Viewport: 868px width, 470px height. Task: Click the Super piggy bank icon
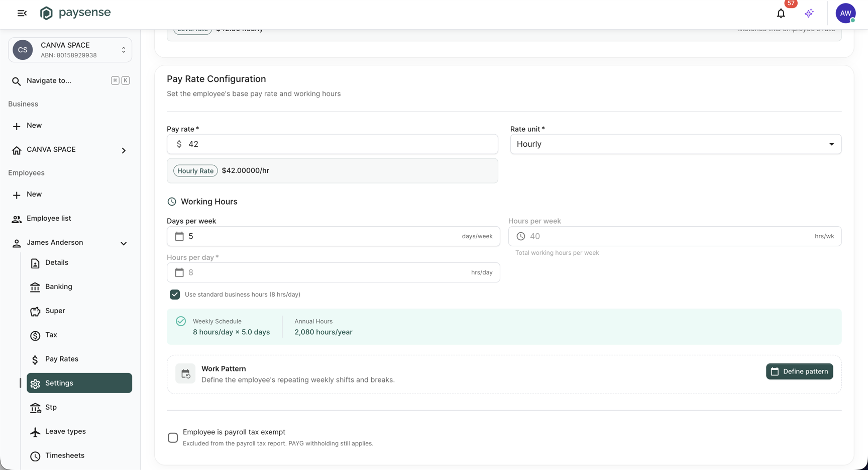(35, 312)
